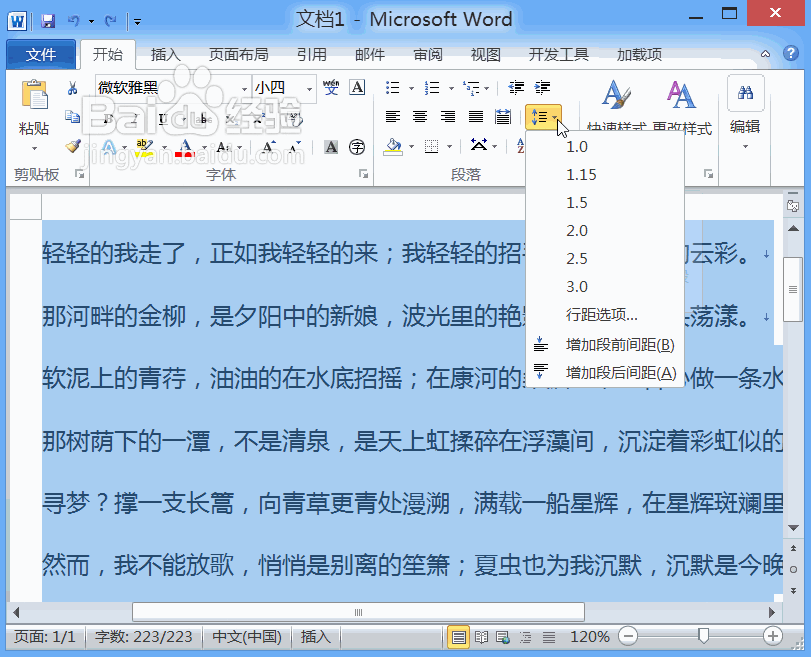
Task: Toggle underline on selected text
Action: (161, 118)
